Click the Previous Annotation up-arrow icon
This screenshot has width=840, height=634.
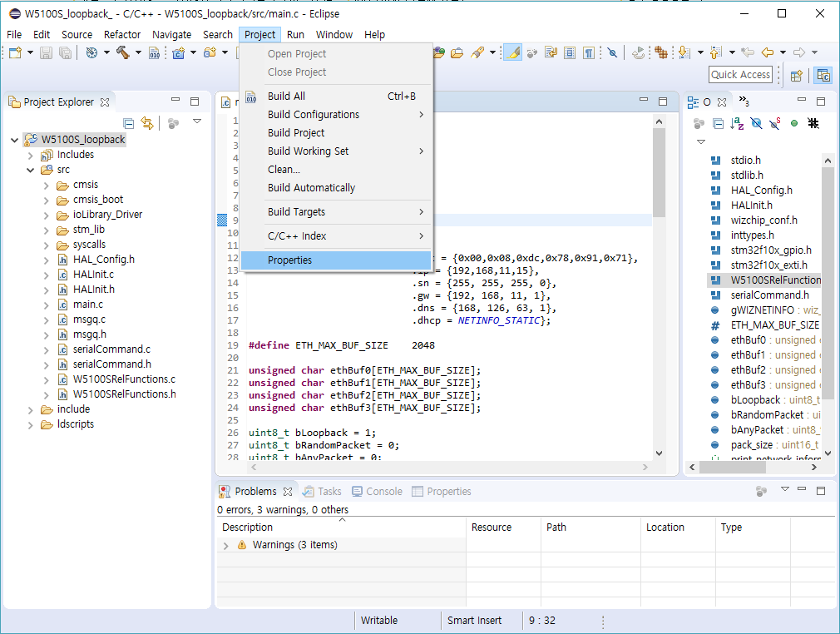pyautogui.click(x=716, y=52)
